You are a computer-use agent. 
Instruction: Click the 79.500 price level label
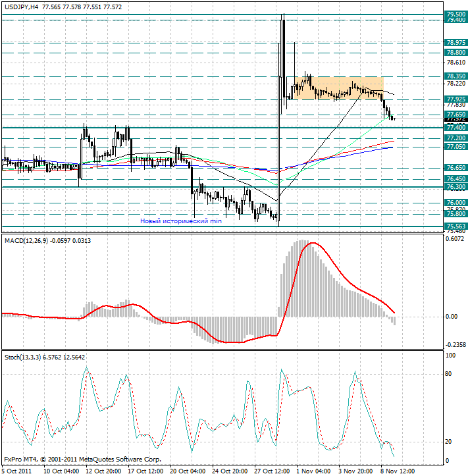[456, 14]
